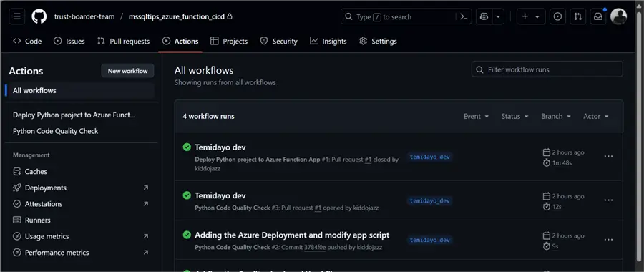Click the '4 workflow runs' count text
The height and width of the screenshot is (272, 644).
[x=209, y=116]
